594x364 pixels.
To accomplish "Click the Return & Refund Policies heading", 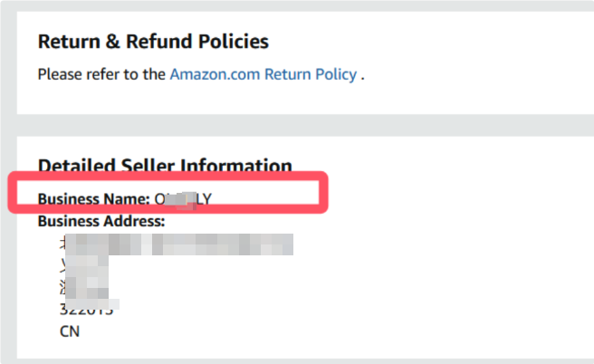I will pyautogui.click(x=153, y=42).
